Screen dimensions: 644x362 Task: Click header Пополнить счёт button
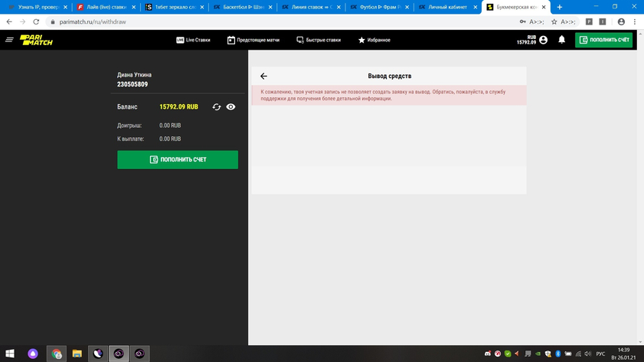603,40
